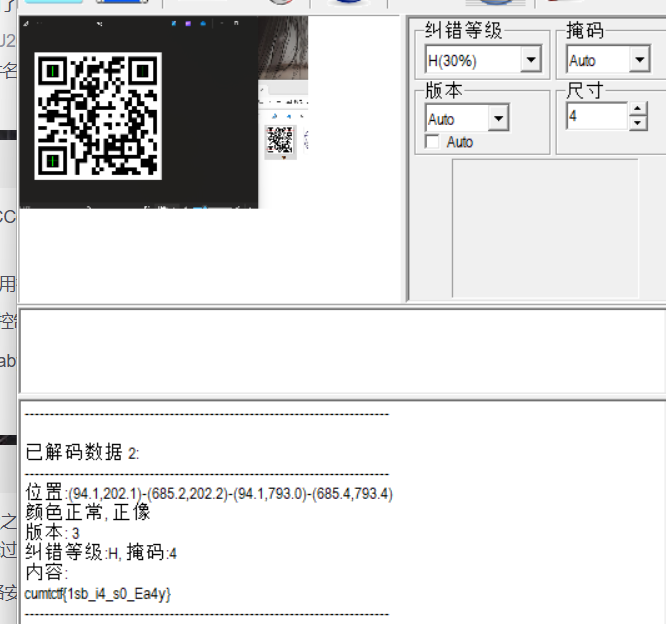Click the small QR code thumbnail
Image resolution: width=666 pixels, height=624 pixels.
[x=280, y=141]
